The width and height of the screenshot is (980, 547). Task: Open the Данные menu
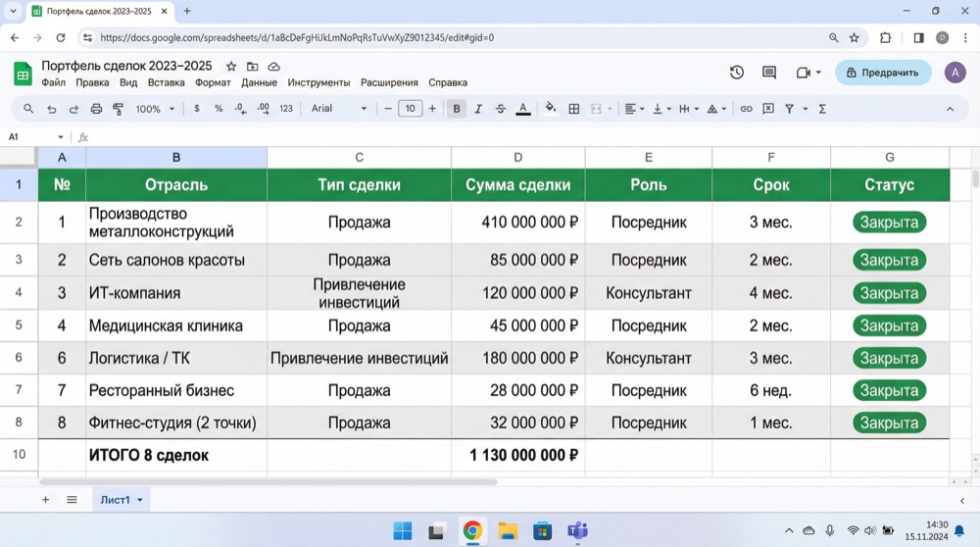[260, 82]
